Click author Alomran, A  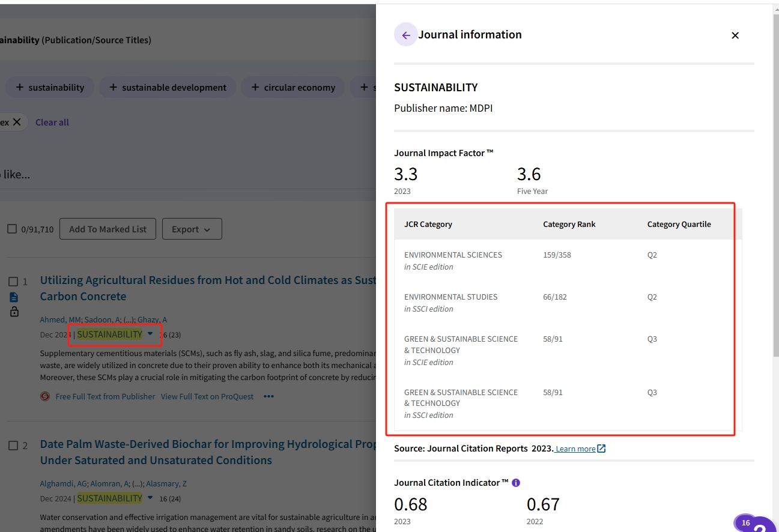pyautogui.click(x=108, y=483)
